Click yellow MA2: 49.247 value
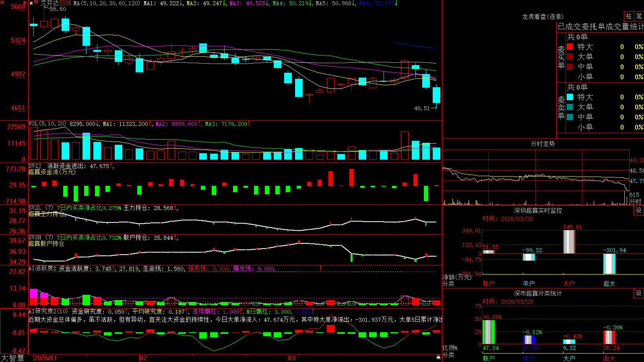644x362 pixels. coord(206,3)
